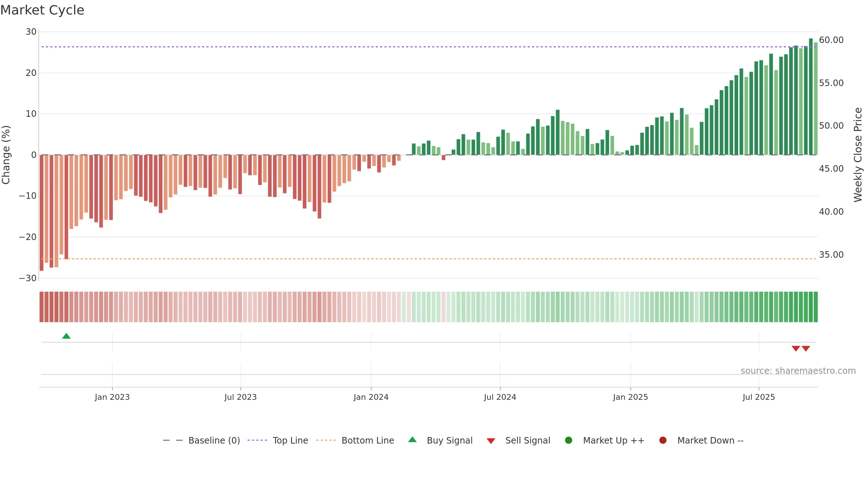The image size is (868, 488).
Task: Click the red Sell Signal legend triangle icon
Action: (491, 441)
